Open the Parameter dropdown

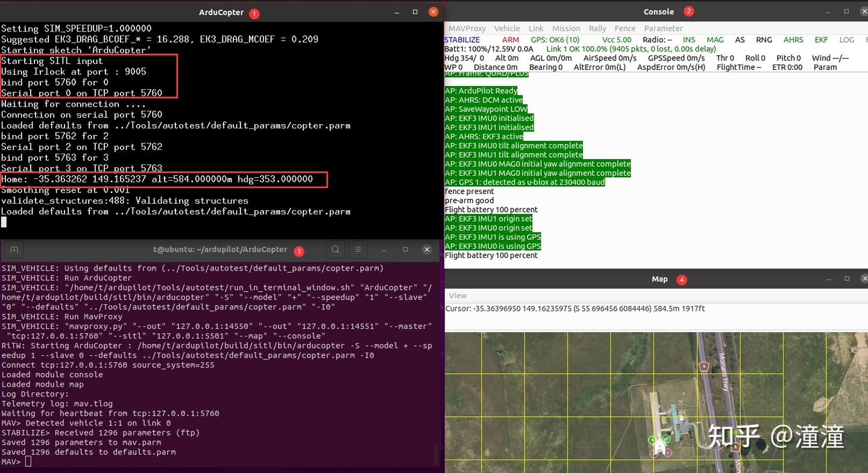click(x=663, y=28)
